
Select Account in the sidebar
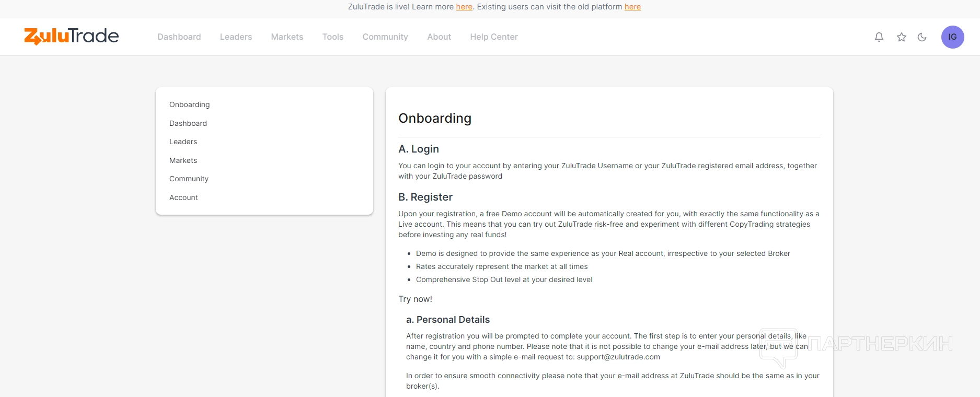coord(184,197)
